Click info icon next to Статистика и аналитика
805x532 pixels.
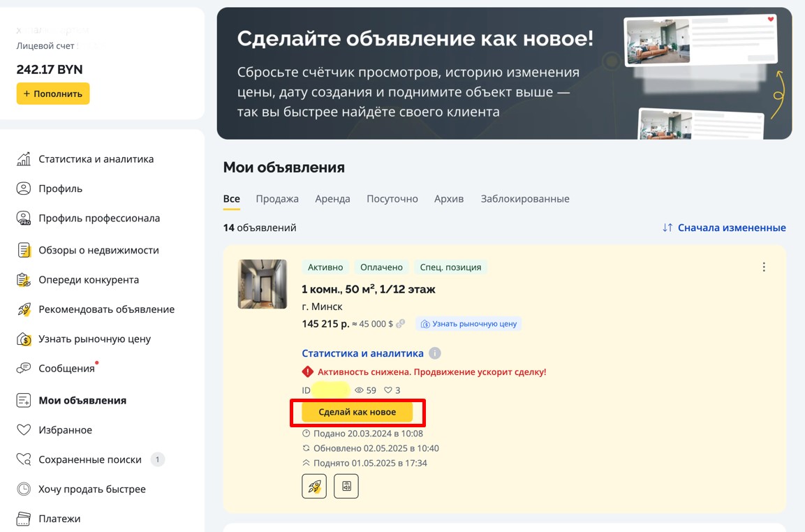pos(435,353)
